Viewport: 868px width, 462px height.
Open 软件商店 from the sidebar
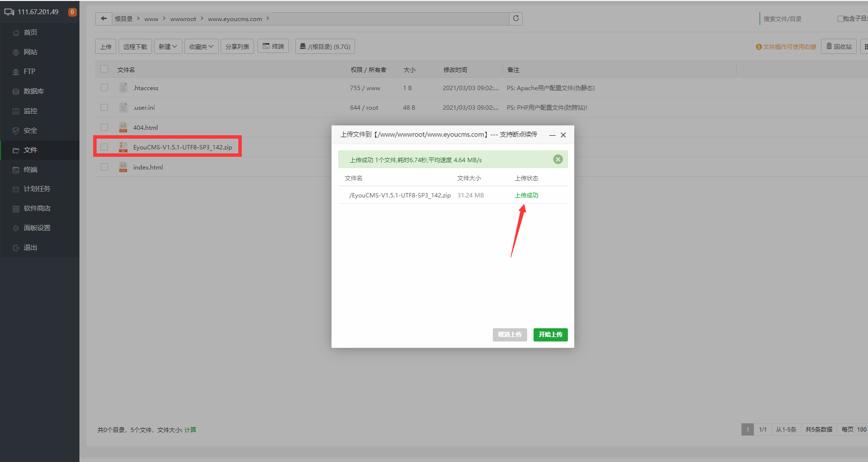click(x=37, y=208)
